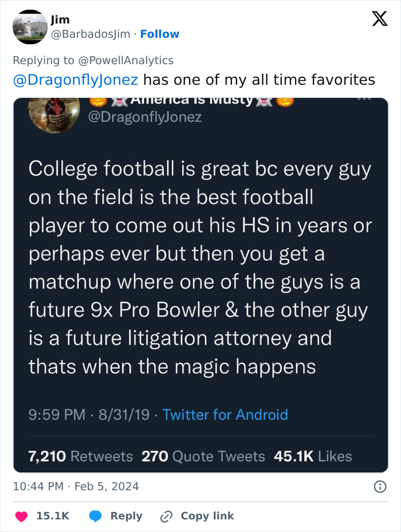The image size is (401, 532).
Task: Select the username Jim
Action: tap(61, 19)
